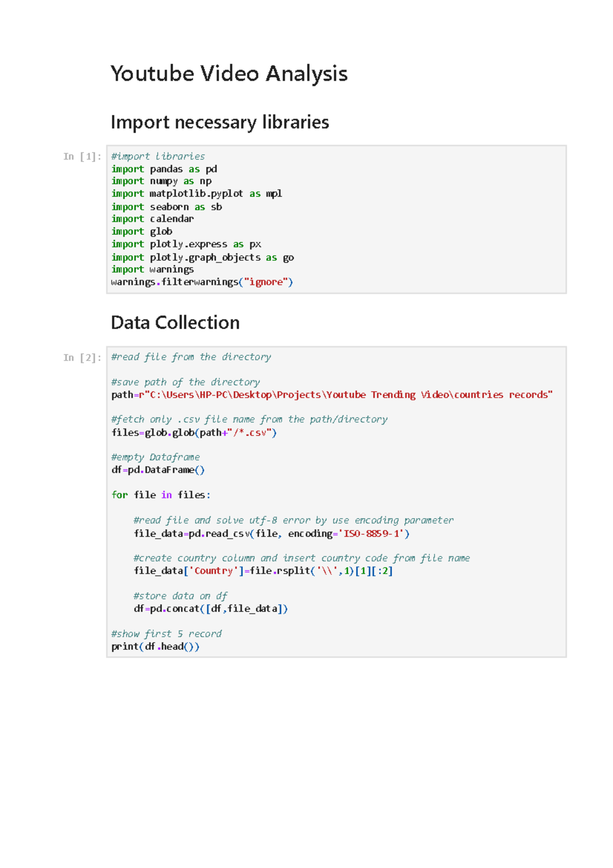Click the "import numpy as np" line
The height and width of the screenshot is (868, 613).
pyautogui.click(x=161, y=181)
